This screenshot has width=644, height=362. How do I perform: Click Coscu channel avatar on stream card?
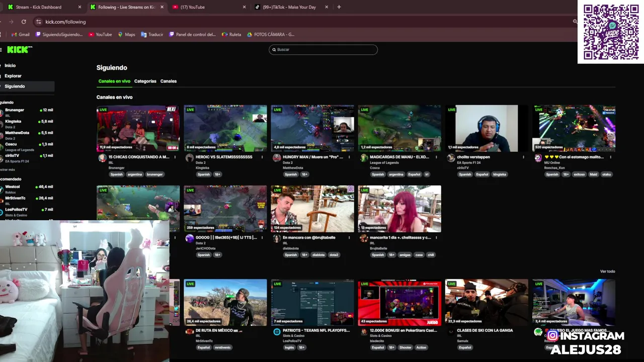point(364,158)
